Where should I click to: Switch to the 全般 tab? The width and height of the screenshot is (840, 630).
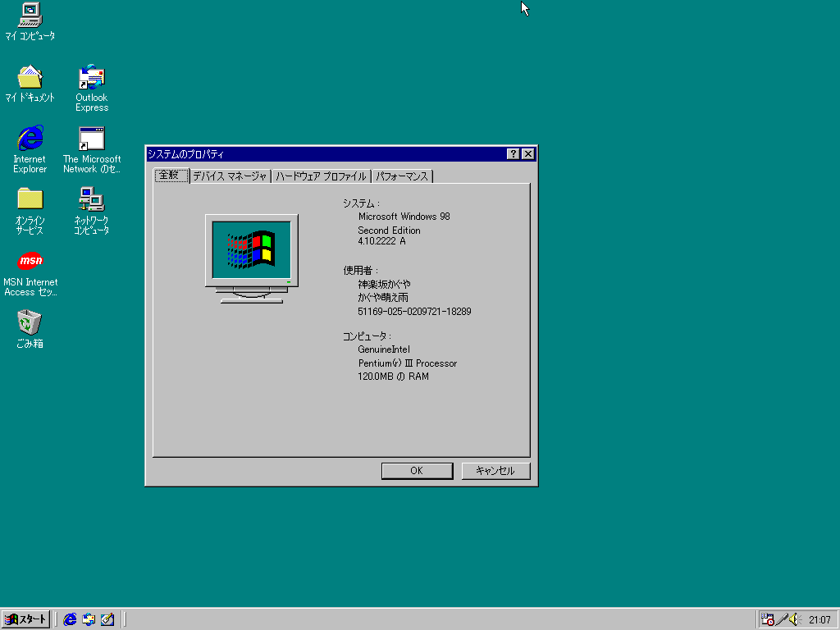pos(171,176)
